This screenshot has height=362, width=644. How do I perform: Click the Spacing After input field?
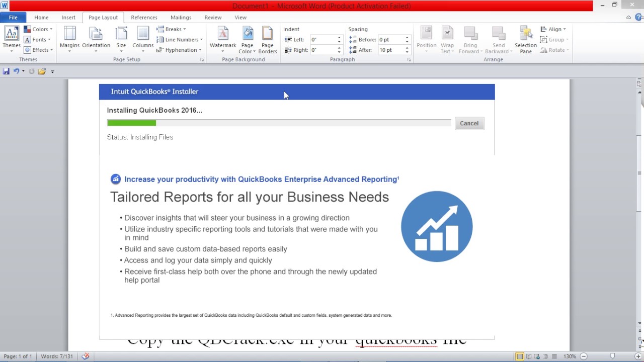tap(390, 50)
